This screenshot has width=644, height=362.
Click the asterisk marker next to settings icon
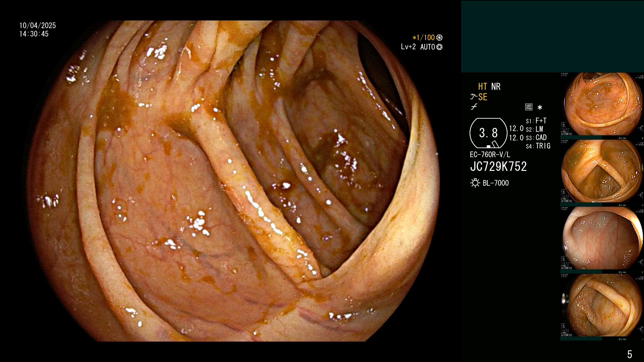coord(540,107)
